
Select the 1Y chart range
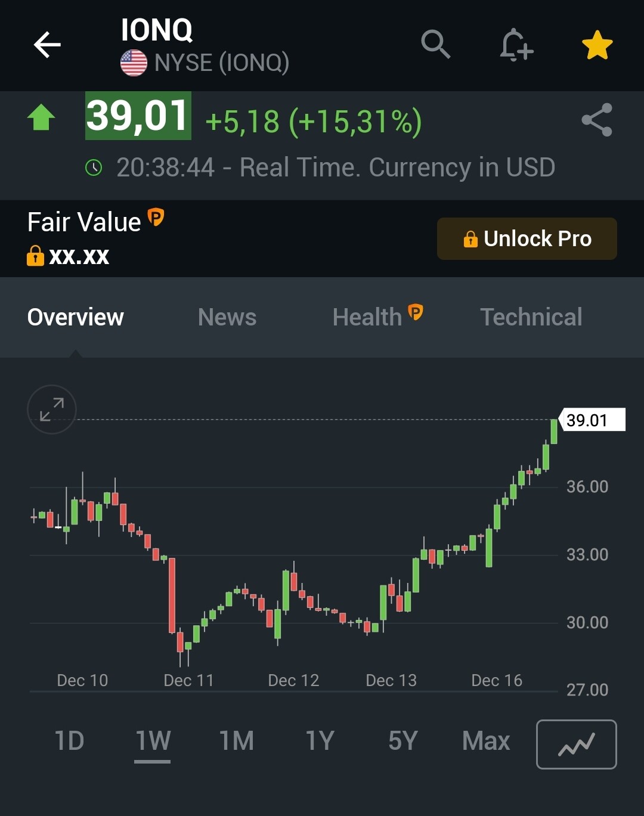(320, 741)
